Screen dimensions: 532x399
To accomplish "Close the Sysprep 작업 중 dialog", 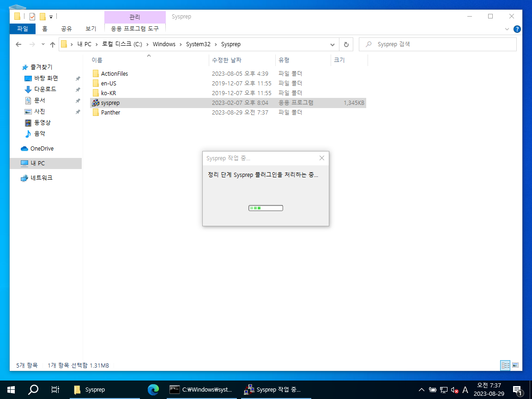I will [x=321, y=158].
